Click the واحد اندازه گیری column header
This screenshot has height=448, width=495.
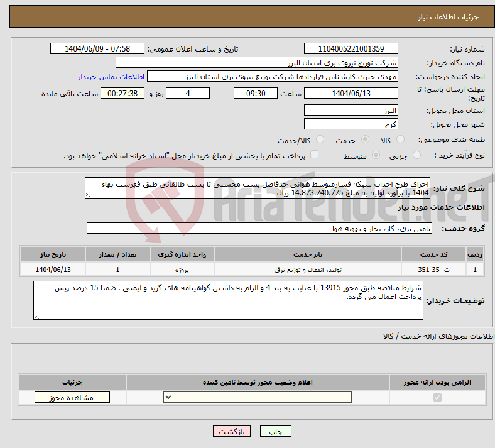[182, 254]
